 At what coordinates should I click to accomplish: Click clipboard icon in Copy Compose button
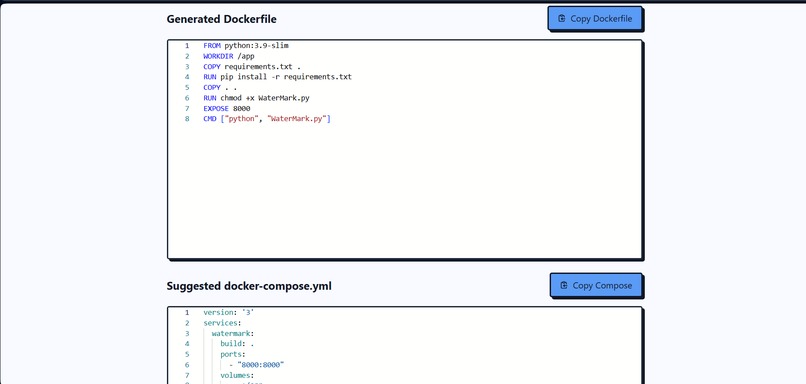(x=564, y=285)
